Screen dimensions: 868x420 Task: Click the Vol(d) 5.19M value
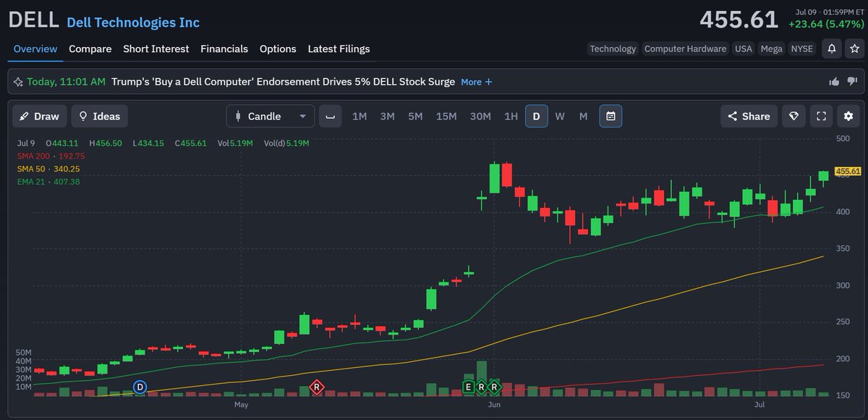(x=286, y=143)
